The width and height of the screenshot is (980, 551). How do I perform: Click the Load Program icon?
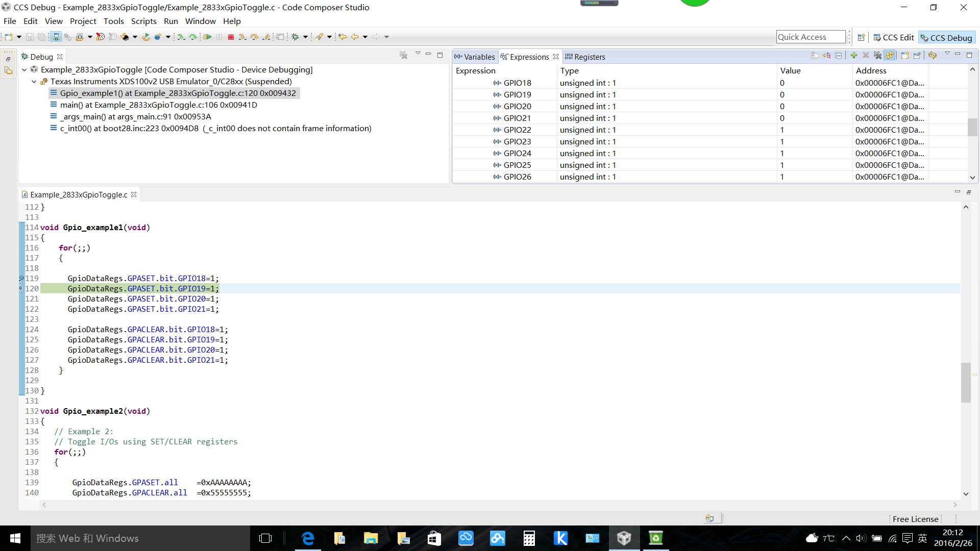80,37
